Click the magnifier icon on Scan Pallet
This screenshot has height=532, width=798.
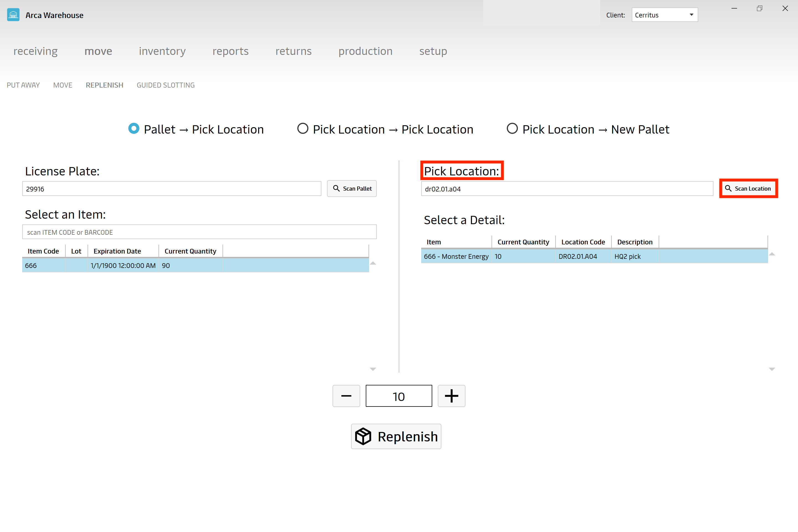pos(336,188)
